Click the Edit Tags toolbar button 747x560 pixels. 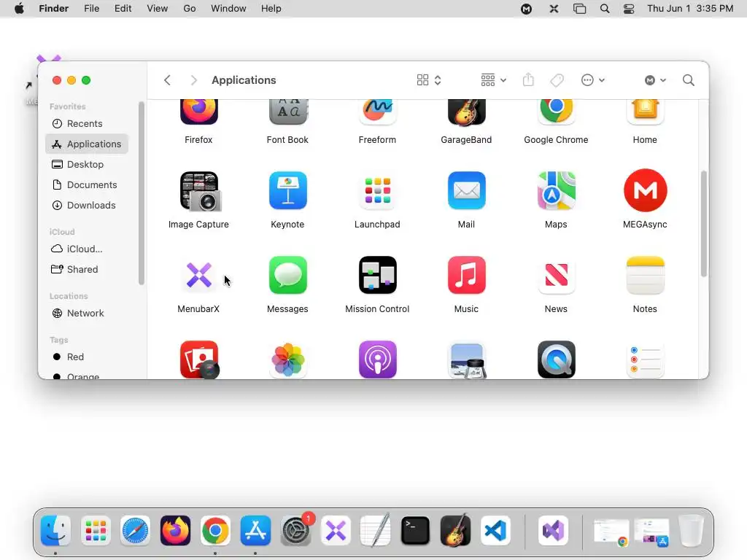point(557,80)
